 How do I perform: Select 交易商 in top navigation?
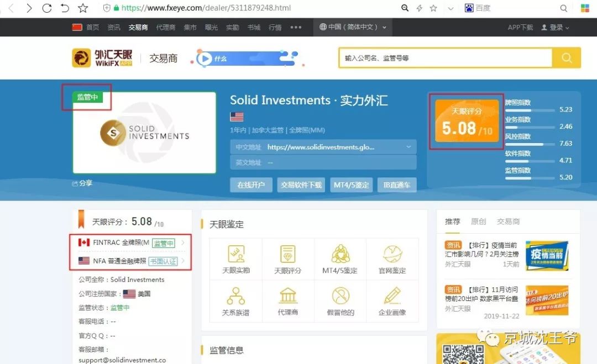(138, 27)
